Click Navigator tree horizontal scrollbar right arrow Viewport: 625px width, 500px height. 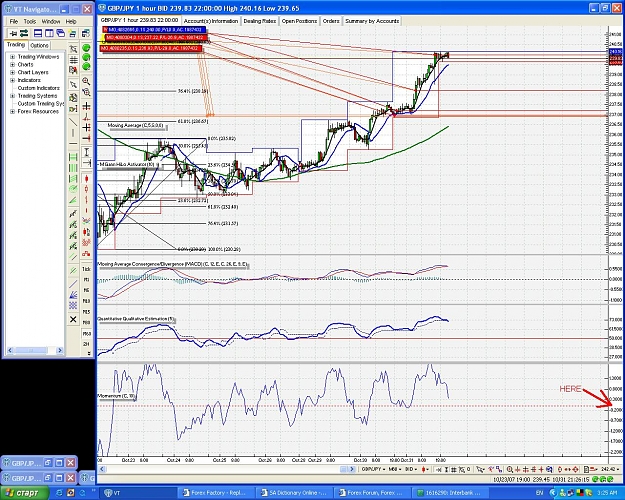pyautogui.click(x=60, y=350)
